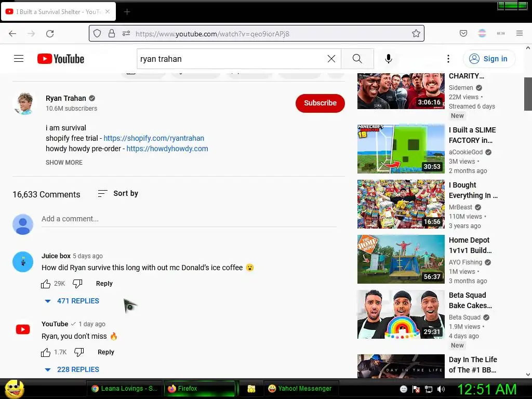Open I Built a SLIME FACTORY thumbnail
This screenshot has width=532, height=399.
click(401, 149)
